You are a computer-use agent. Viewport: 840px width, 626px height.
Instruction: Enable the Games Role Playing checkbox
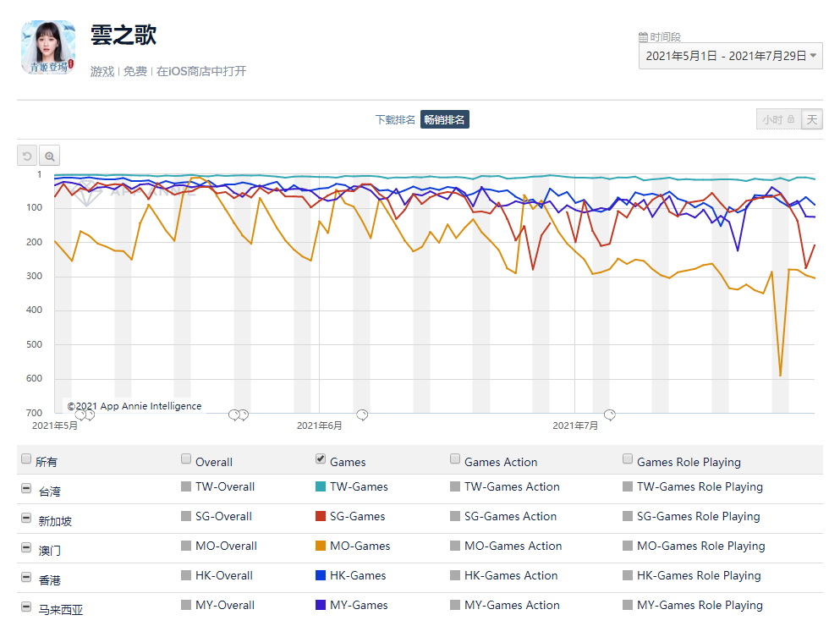[628, 459]
